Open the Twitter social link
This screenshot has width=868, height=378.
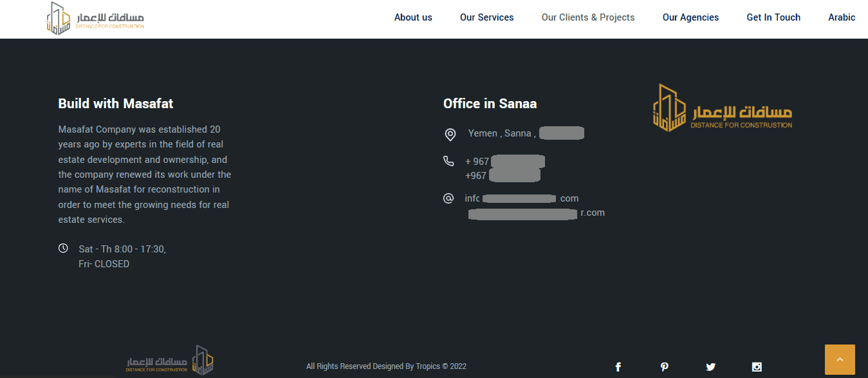(x=710, y=367)
